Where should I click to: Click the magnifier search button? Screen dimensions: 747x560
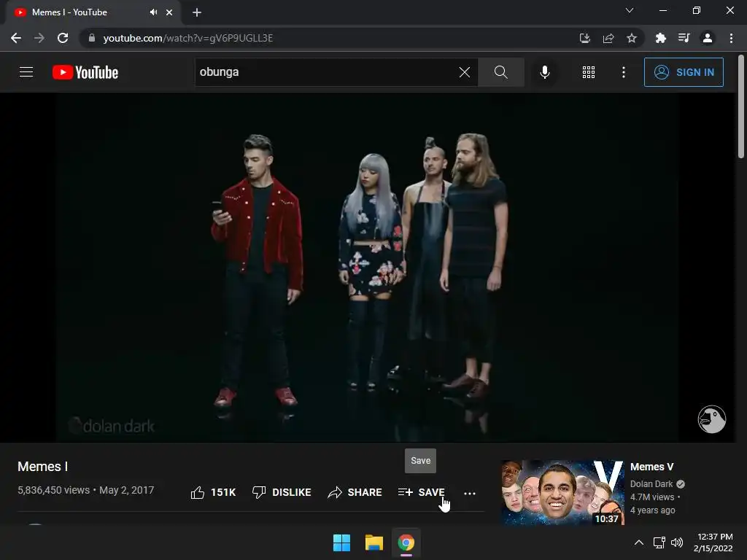[500, 72]
